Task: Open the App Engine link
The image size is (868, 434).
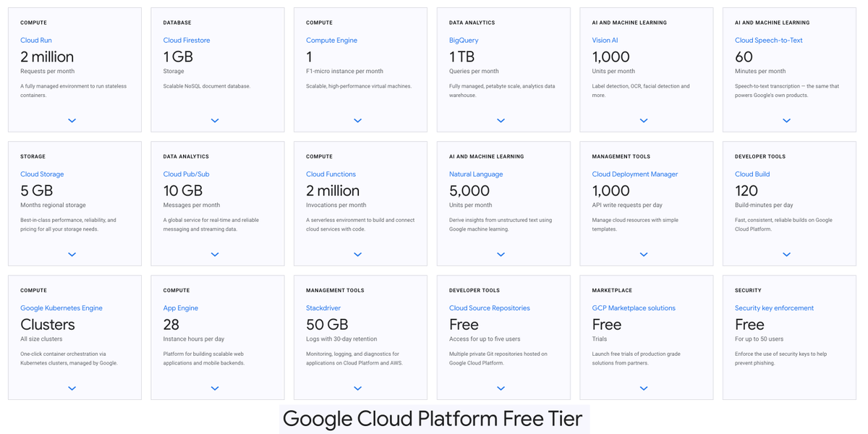Action: [x=181, y=308]
